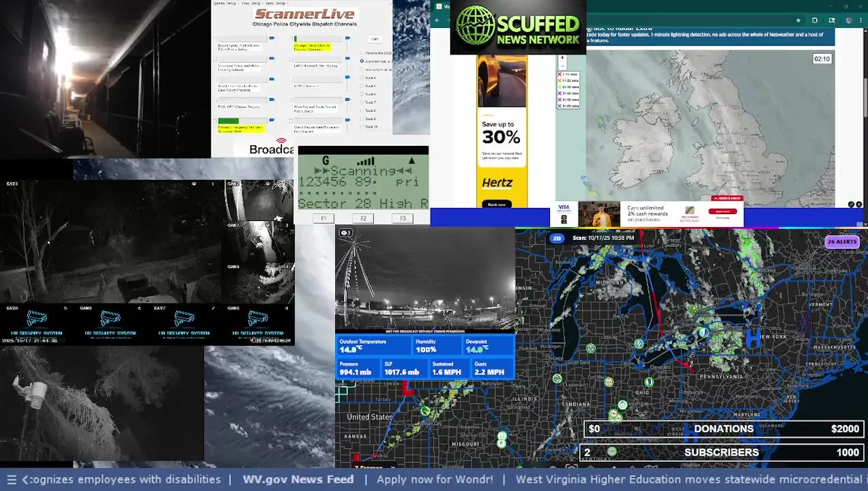Image resolution: width=868 pixels, height=491 pixels.
Task: Click the chaser marker near Fort Wayne
Action: coord(609,382)
